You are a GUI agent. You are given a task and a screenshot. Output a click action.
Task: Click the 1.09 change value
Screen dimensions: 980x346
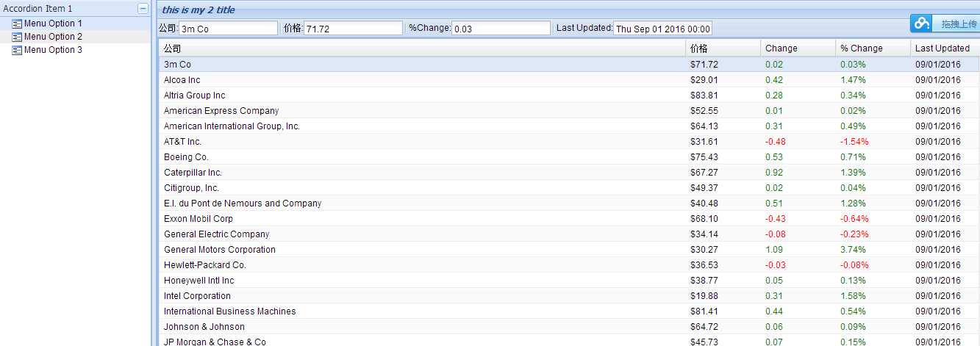tap(774, 250)
